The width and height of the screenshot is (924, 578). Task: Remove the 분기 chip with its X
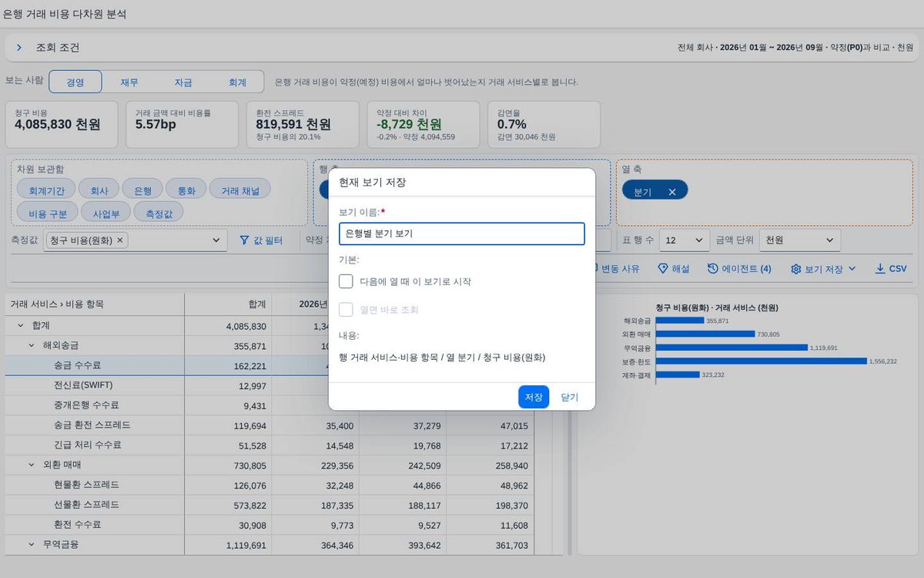[672, 192]
